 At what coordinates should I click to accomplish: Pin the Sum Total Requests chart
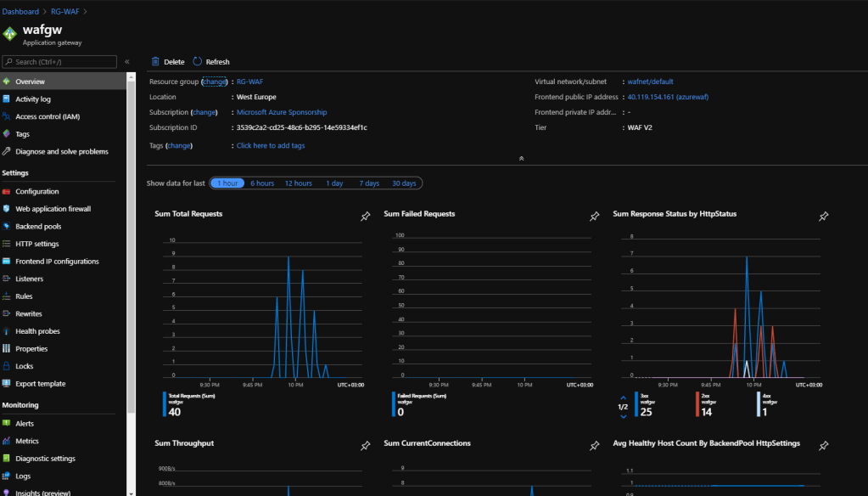pyautogui.click(x=366, y=217)
